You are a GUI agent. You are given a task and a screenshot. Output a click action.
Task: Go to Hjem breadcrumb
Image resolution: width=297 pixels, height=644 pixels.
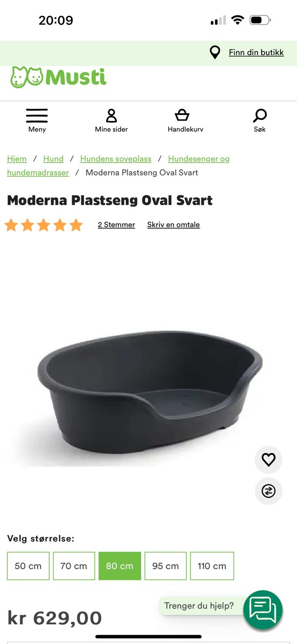pos(17,159)
